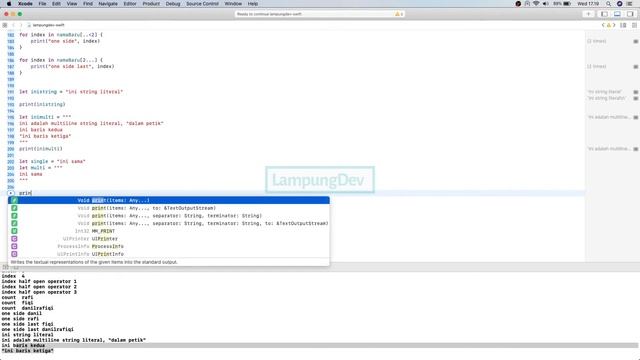Toggle the inspectors panel

click(x=630, y=14)
